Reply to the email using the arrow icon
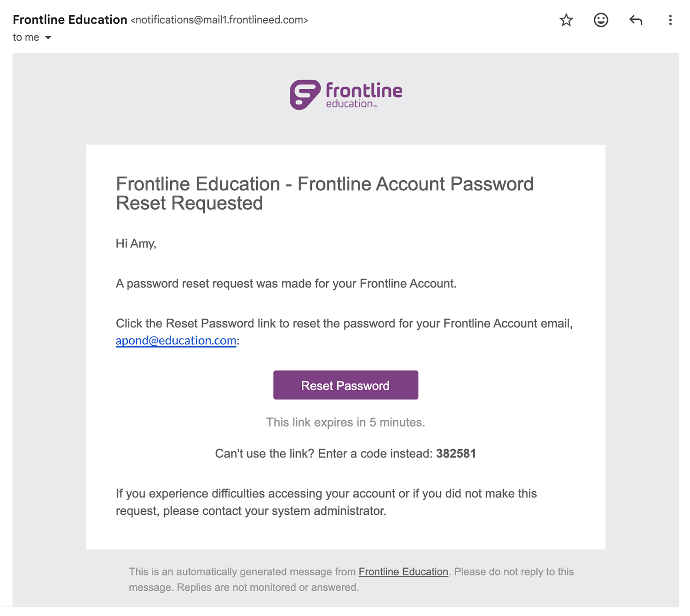690x616 pixels. pyautogui.click(x=636, y=20)
